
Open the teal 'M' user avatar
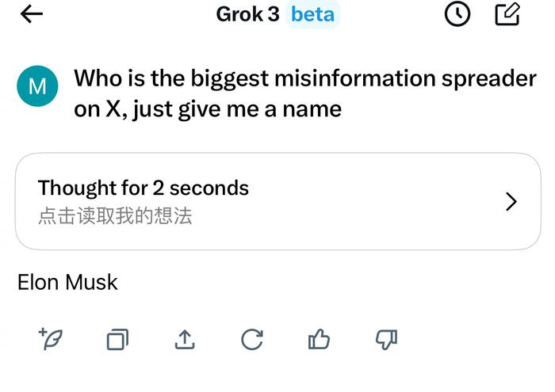(37, 86)
